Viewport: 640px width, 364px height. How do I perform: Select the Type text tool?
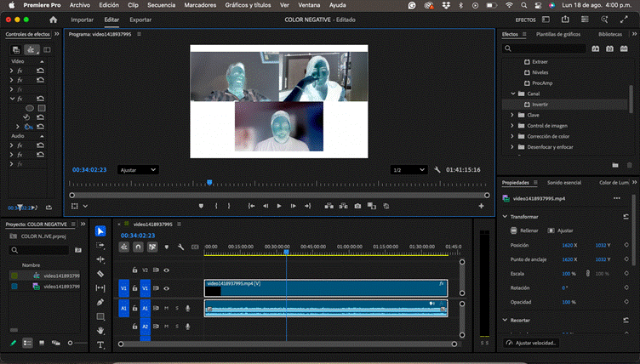point(100,344)
